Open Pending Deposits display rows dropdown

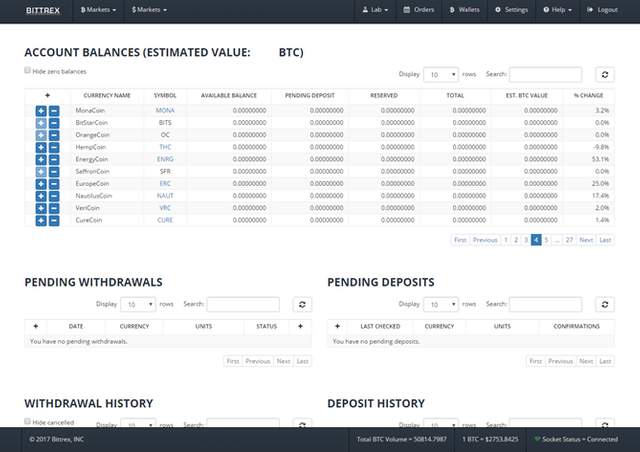tap(441, 305)
